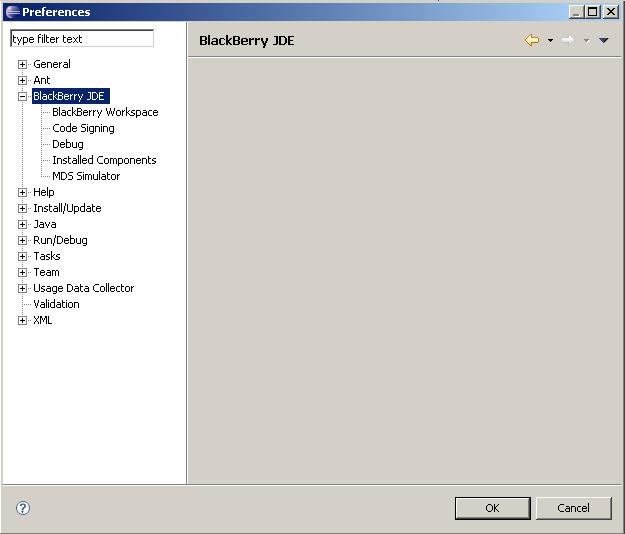Select BlackBerry Workspace preference page
Viewport: 625px width, 534px height.
coord(105,112)
